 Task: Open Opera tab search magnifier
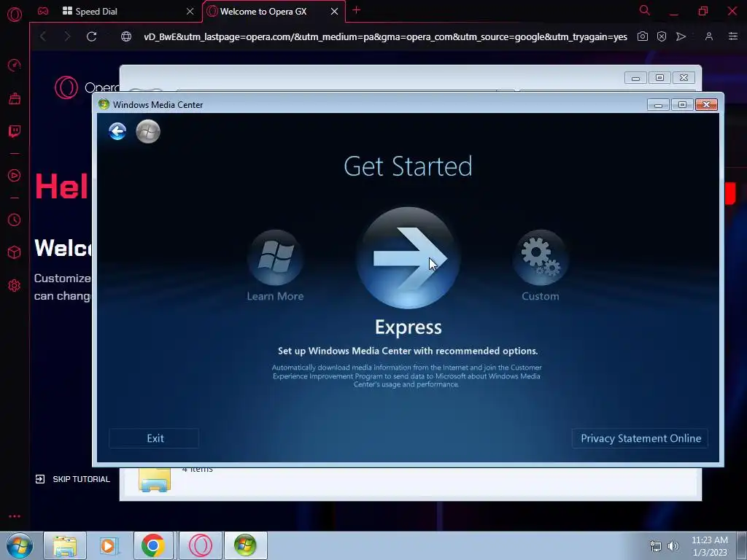645,10
